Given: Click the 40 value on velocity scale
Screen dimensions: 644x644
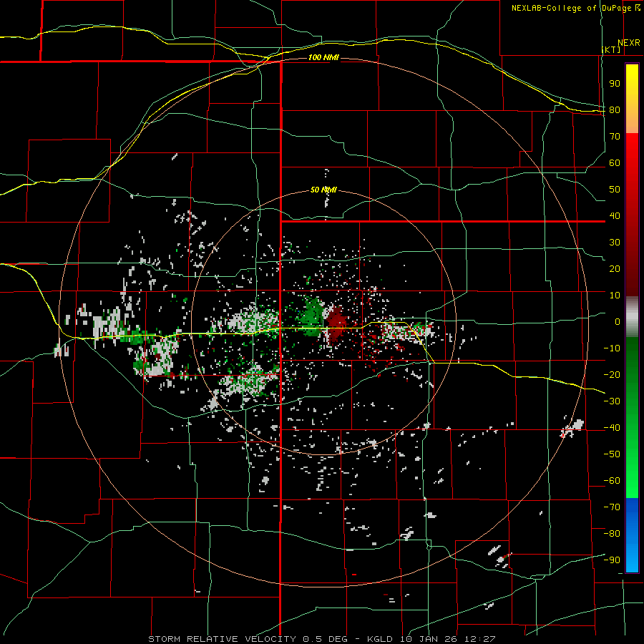Looking at the screenshot, I should point(615,215).
